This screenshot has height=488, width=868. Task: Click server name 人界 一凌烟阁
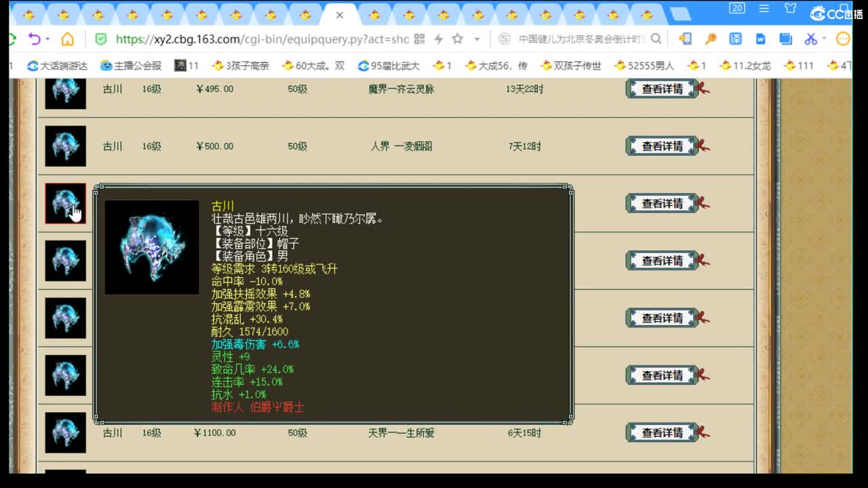click(401, 146)
